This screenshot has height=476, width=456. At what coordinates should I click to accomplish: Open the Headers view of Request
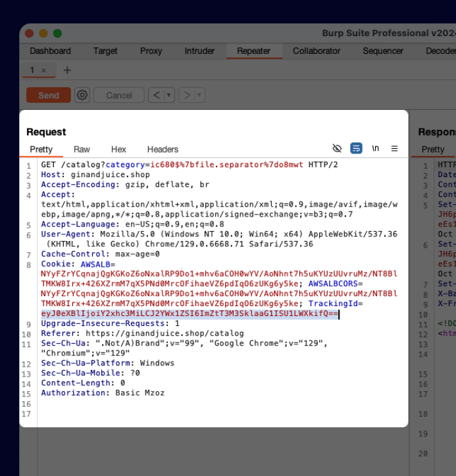pos(163,149)
